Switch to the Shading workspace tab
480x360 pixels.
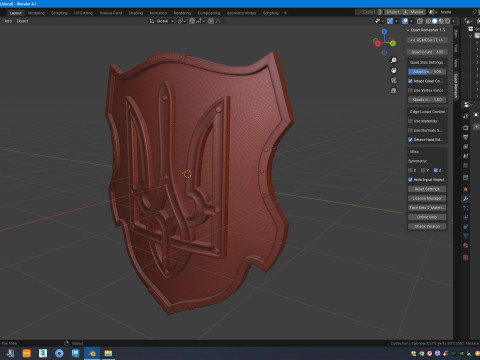pos(136,13)
